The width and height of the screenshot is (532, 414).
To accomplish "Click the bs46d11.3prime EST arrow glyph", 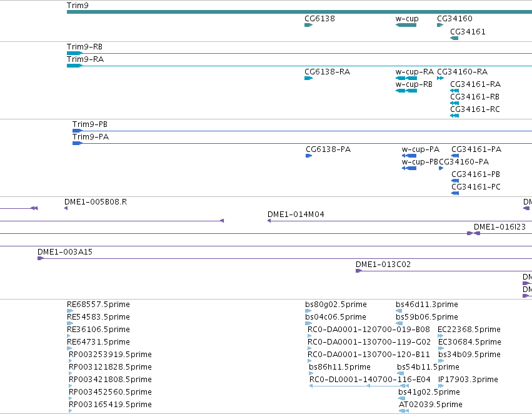I will pyautogui.click(x=399, y=311).
